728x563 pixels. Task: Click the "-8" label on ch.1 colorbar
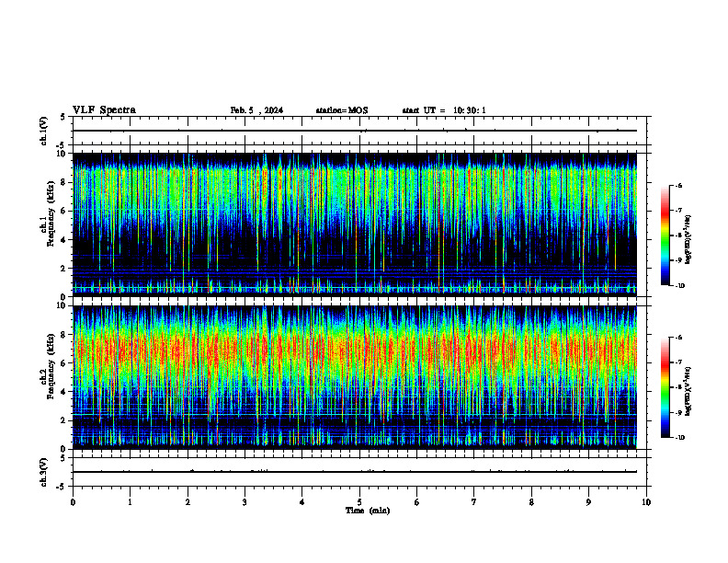tap(678, 236)
